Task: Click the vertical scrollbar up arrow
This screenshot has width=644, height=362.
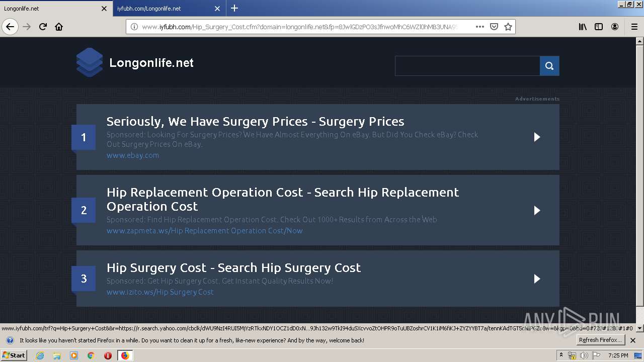Action: pos(640,41)
